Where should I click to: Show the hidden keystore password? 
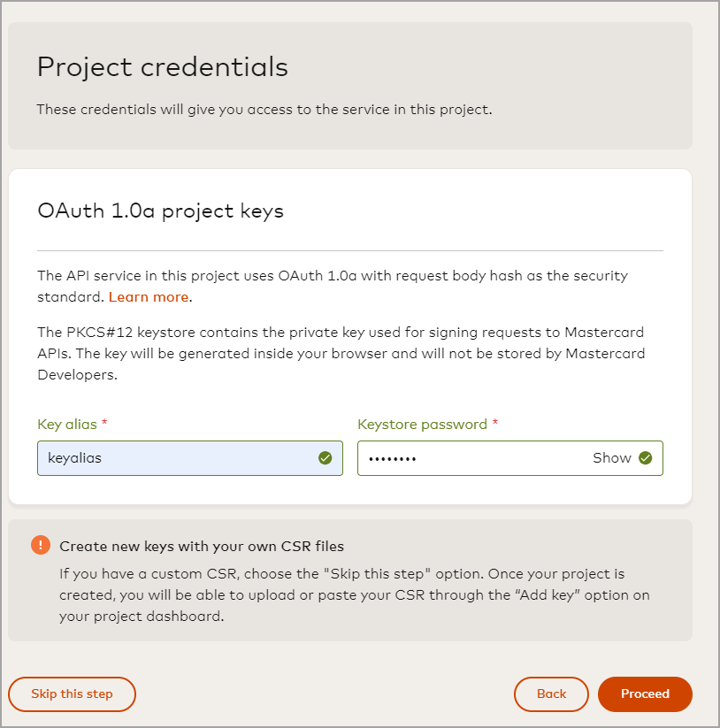pos(611,458)
